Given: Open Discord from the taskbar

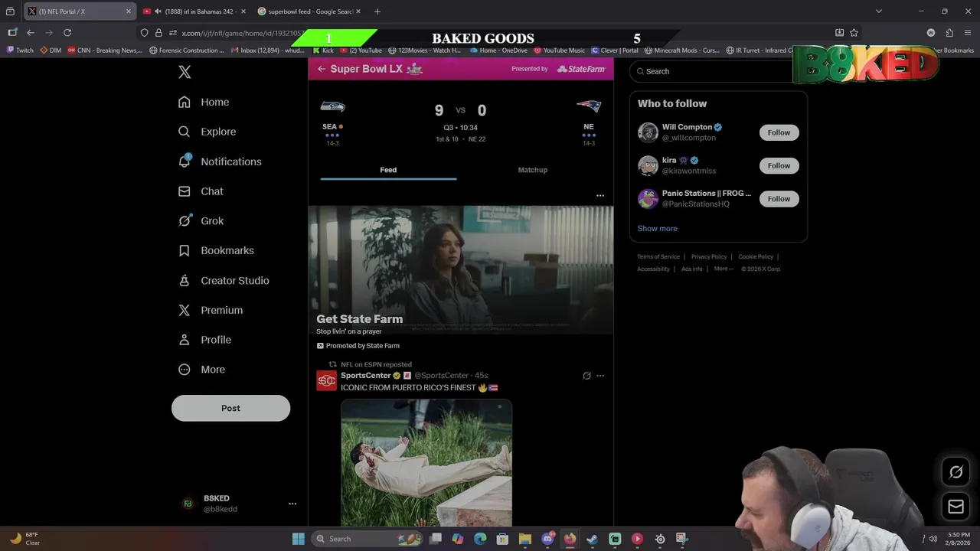Looking at the screenshot, I should click(x=547, y=539).
